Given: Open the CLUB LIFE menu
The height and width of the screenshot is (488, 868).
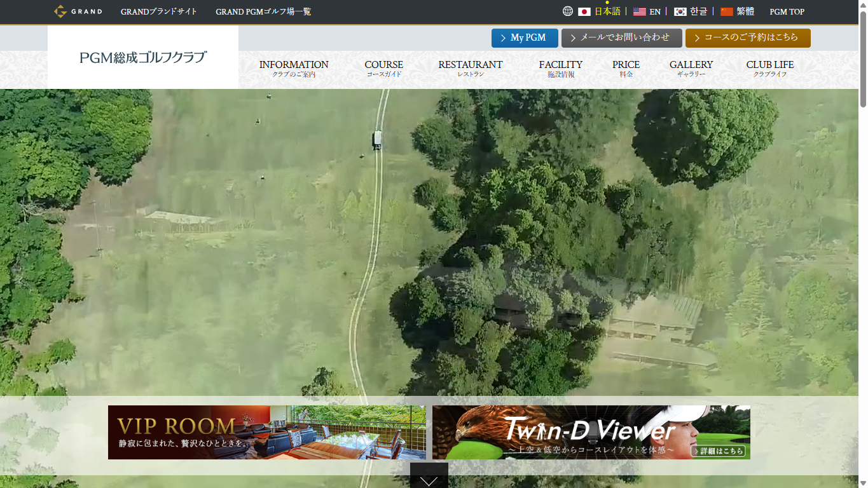Looking at the screenshot, I should pyautogui.click(x=770, y=69).
